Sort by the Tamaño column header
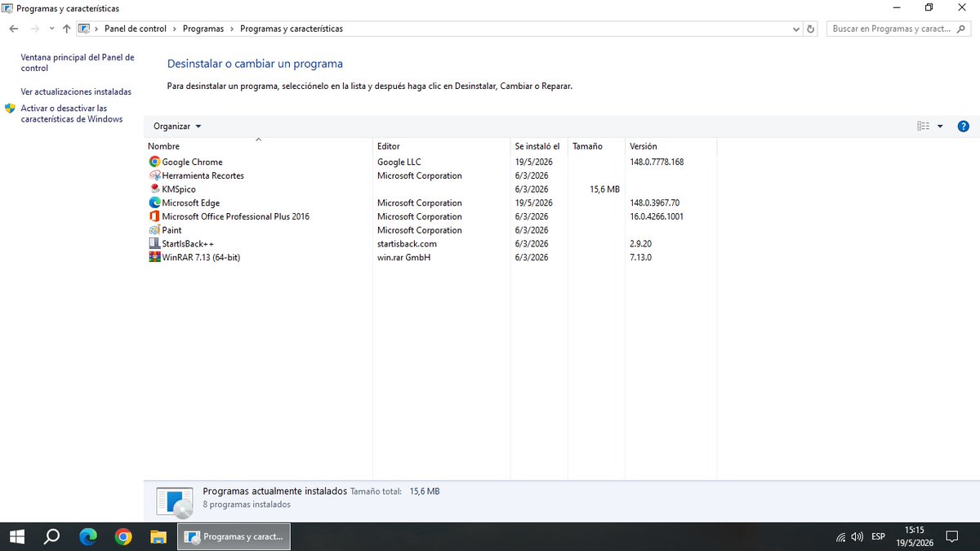Screen dimensions: 980x551 pos(597,146)
